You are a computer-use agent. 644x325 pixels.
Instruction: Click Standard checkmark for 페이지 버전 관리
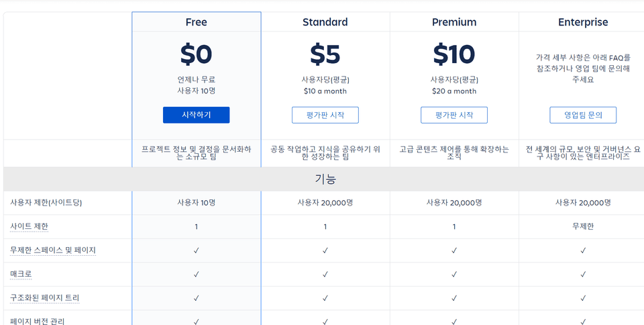tap(325, 320)
